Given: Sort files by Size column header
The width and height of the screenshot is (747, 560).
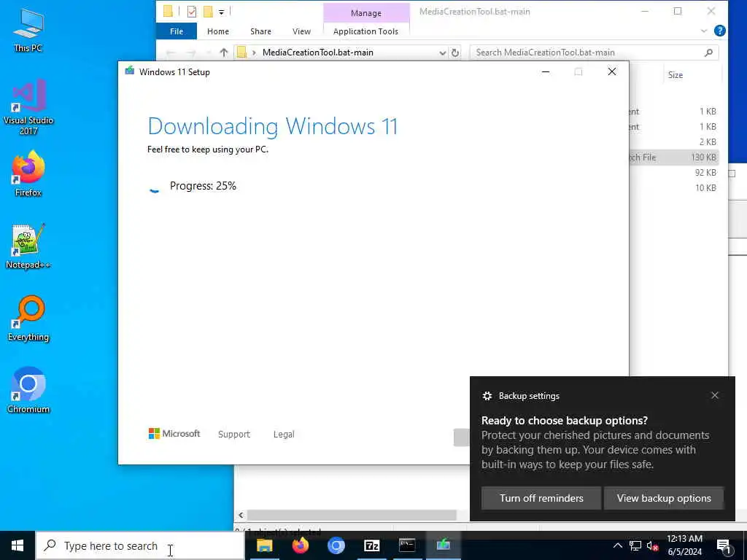Looking at the screenshot, I should tap(676, 75).
